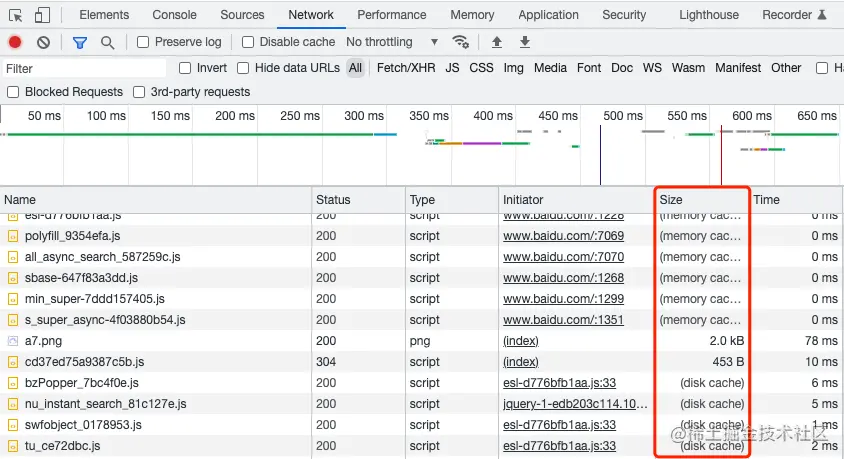
Task: Click the tu_ce72dbc.js file icon
Action: pyautogui.click(x=13, y=446)
